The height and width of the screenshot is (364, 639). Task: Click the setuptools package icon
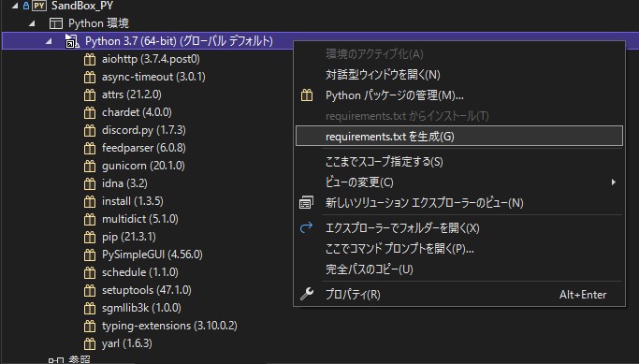90,291
